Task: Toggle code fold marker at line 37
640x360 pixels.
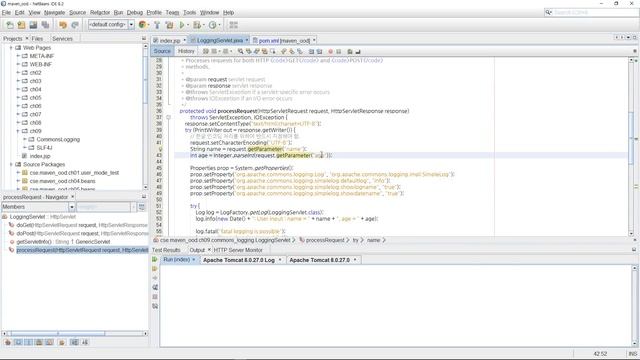Action: click(x=168, y=118)
